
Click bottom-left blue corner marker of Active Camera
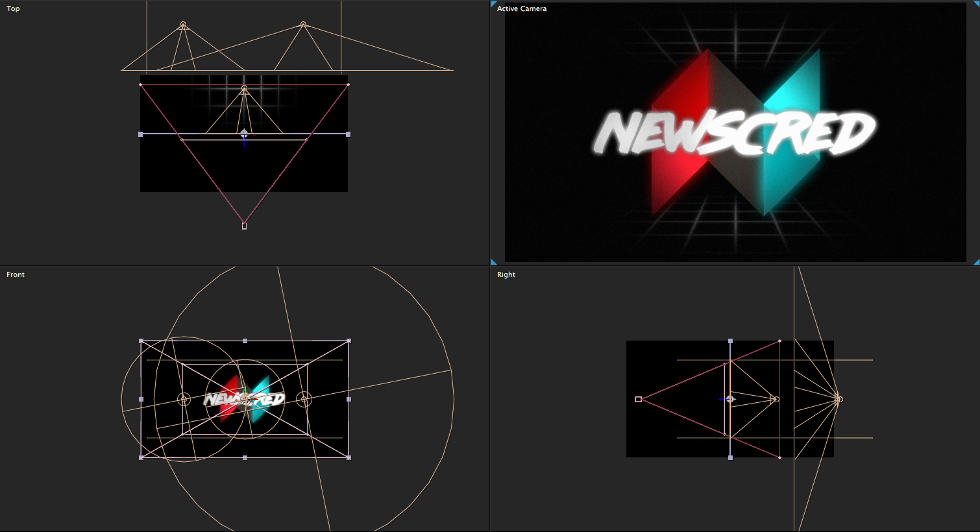point(494,262)
